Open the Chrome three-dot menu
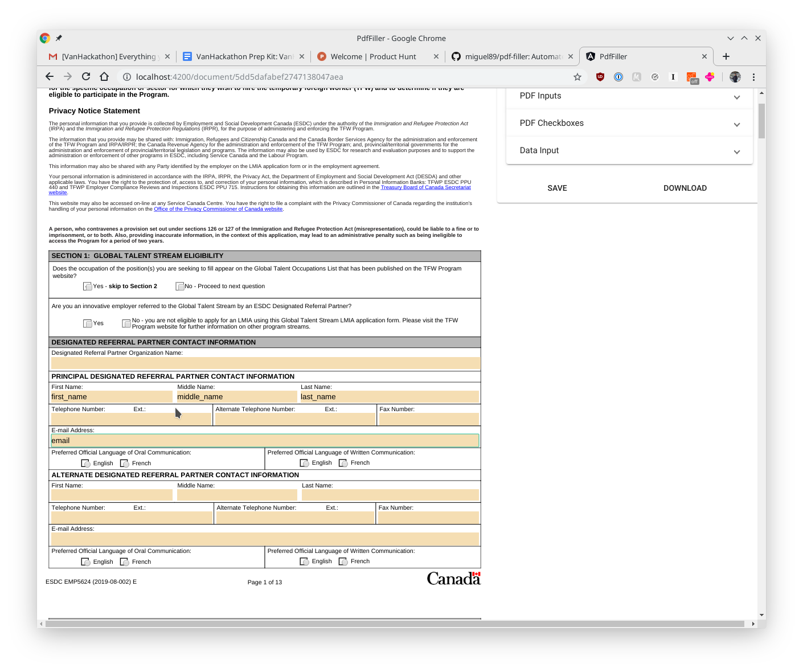This screenshot has height=672, width=803. [x=753, y=77]
